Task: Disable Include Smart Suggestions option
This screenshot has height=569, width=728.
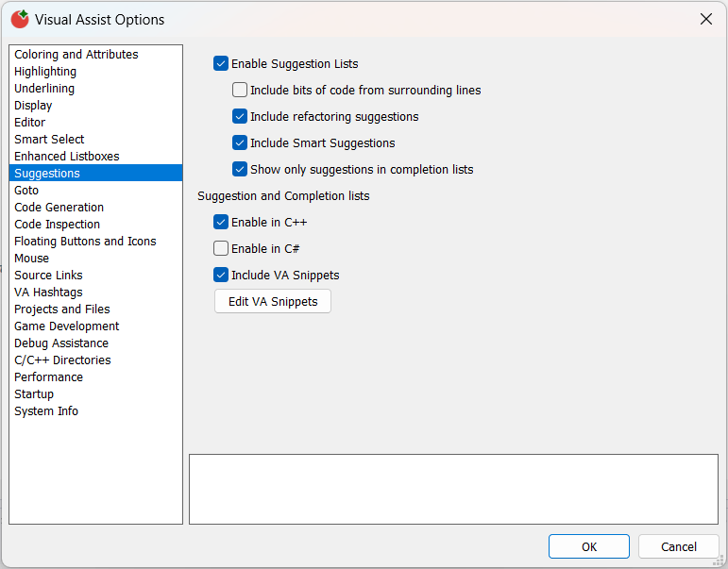Action: click(240, 143)
